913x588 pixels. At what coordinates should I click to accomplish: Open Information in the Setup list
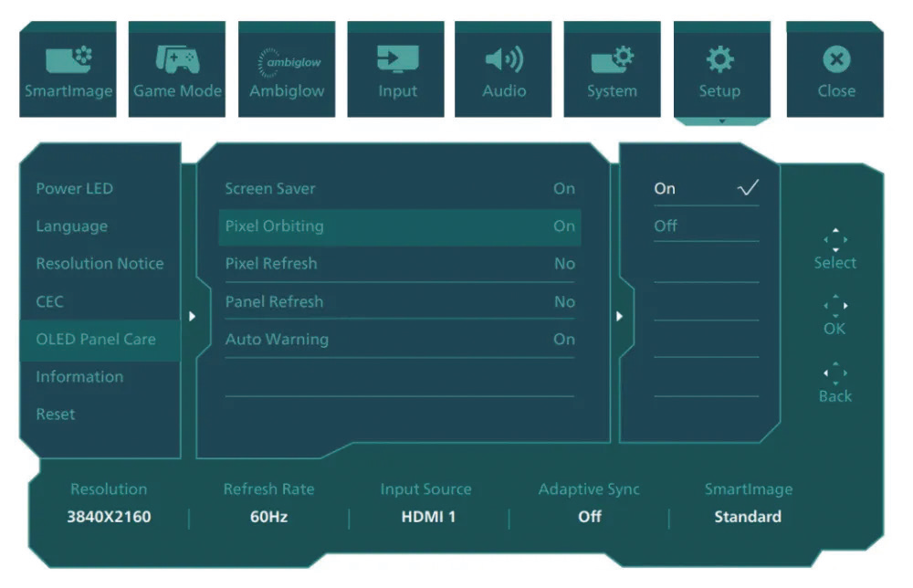click(79, 377)
